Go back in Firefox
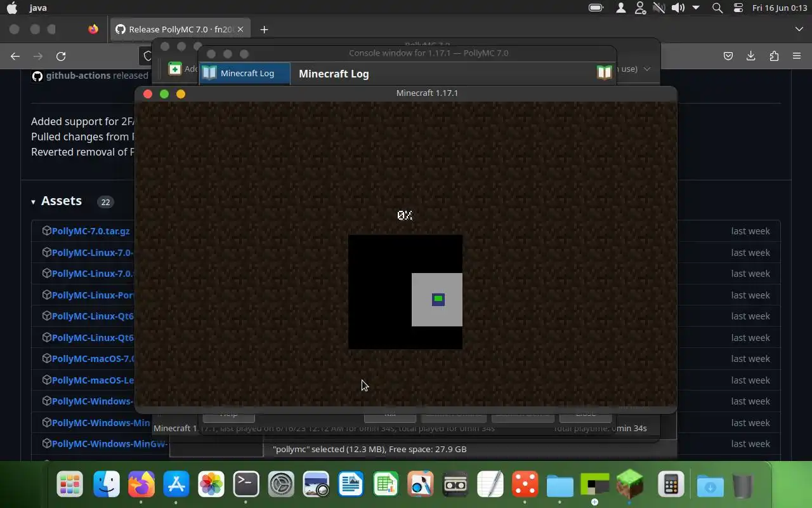 click(x=15, y=56)
